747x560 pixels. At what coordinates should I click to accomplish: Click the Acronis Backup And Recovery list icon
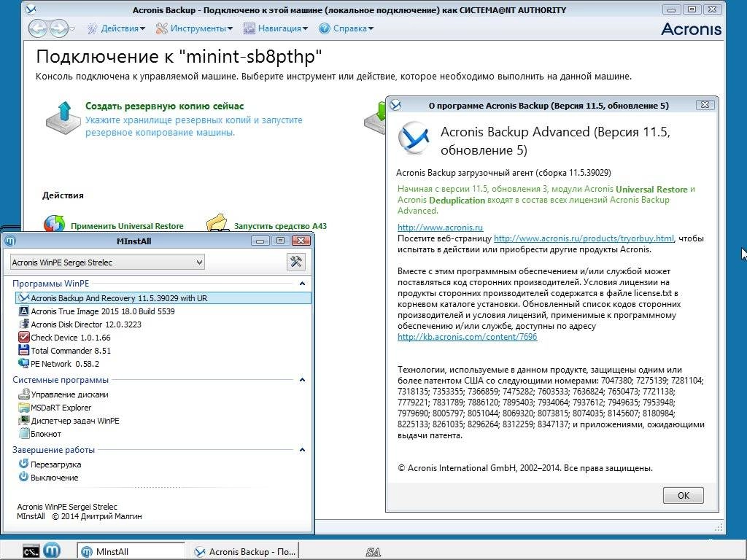pyautogui.click(x=23, y=298)
